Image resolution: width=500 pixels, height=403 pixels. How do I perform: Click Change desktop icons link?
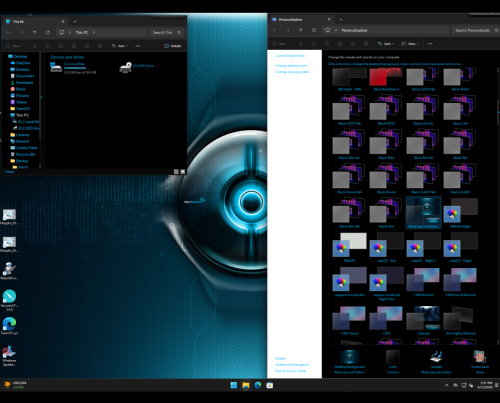pos(291,66)
